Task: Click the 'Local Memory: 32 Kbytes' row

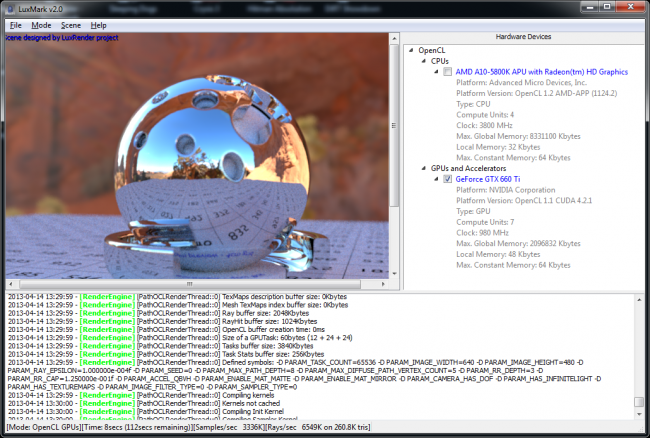Action: click(498, 147)
